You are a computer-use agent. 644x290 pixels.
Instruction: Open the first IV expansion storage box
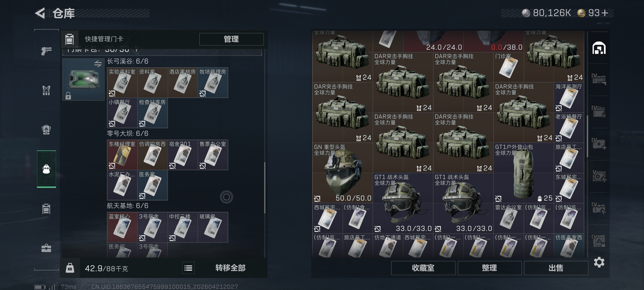[x=599, y=79]
